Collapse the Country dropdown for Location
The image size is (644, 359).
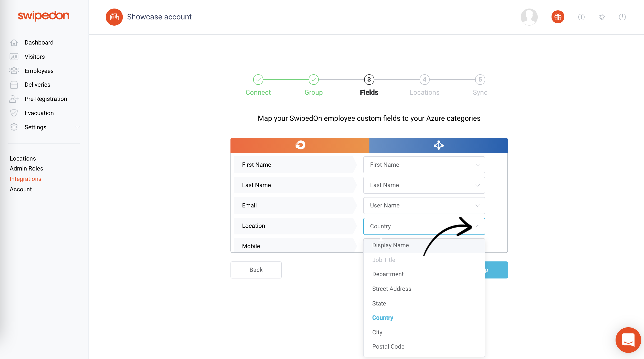tap(424, 226)
